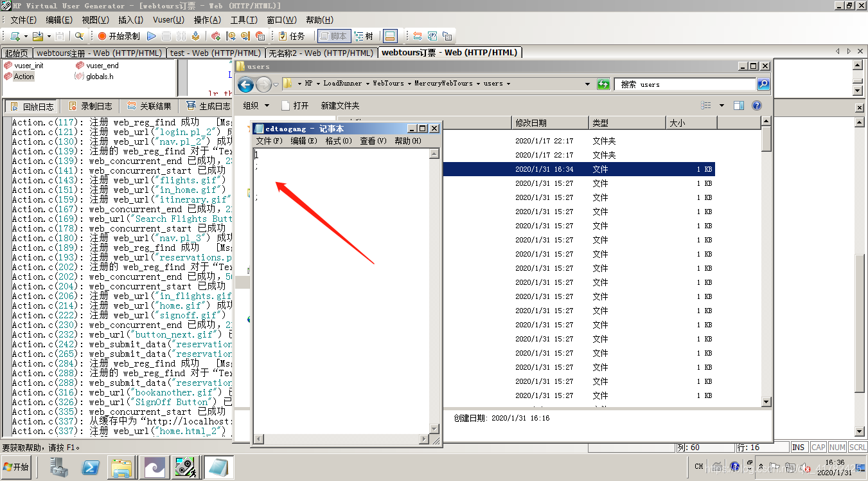Open the 视图(V) menu in VuGen
The image size is (868, 481).
pos(94,20)
